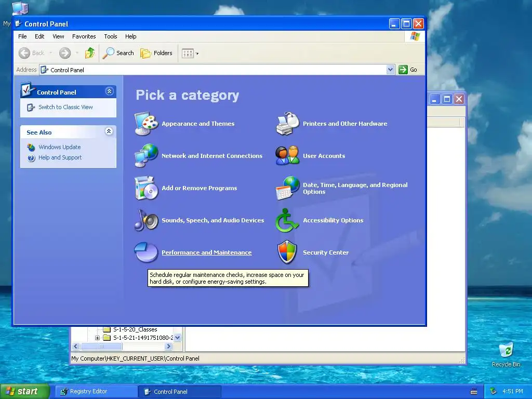Click the Forward arrow toolbar button
The image size is (532, 399).
click(x=65, y=53)
